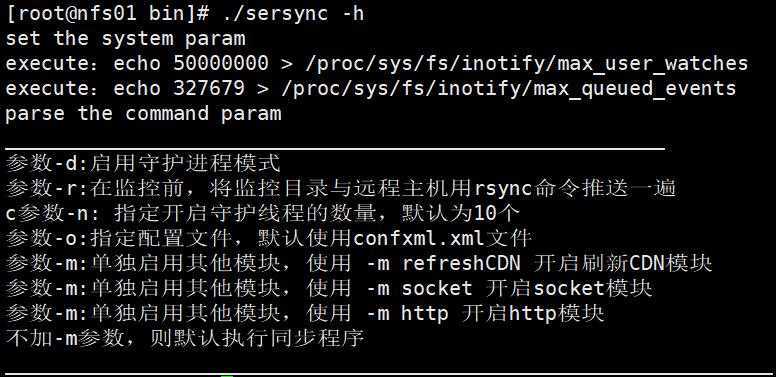Click the refreshCDN module name
Image resolution: width=776 pixels, height=377 pixels.
click(461, 263)
